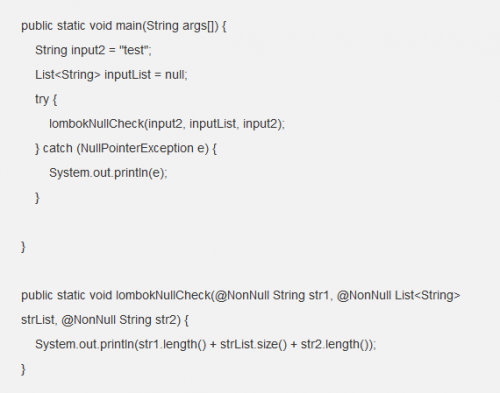Click str2.length() expression
This screenshot has height=393, width=500.
[x=335, y=344]
